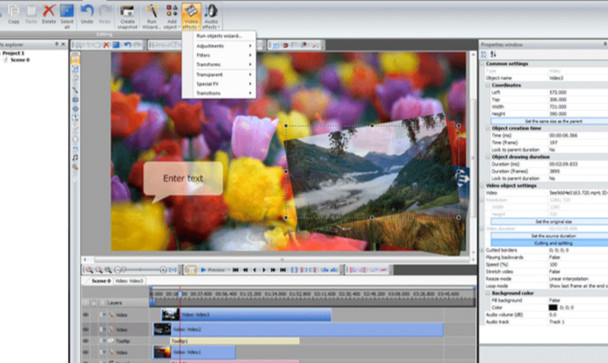The image size is (608, 363).
Task: Open the Transparent submenu
Action: [219, 74]
